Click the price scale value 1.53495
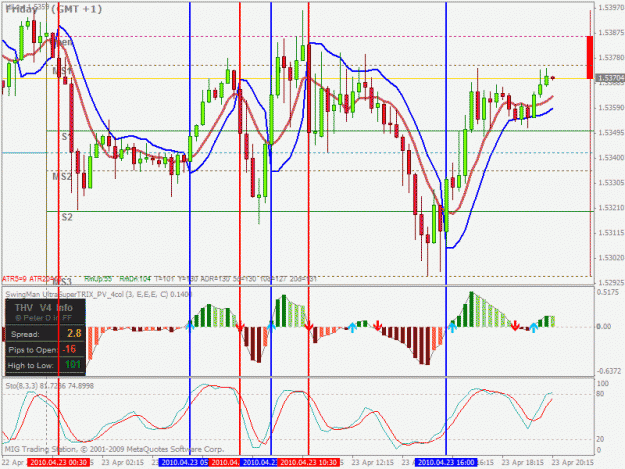 click(x=610, y=132)
